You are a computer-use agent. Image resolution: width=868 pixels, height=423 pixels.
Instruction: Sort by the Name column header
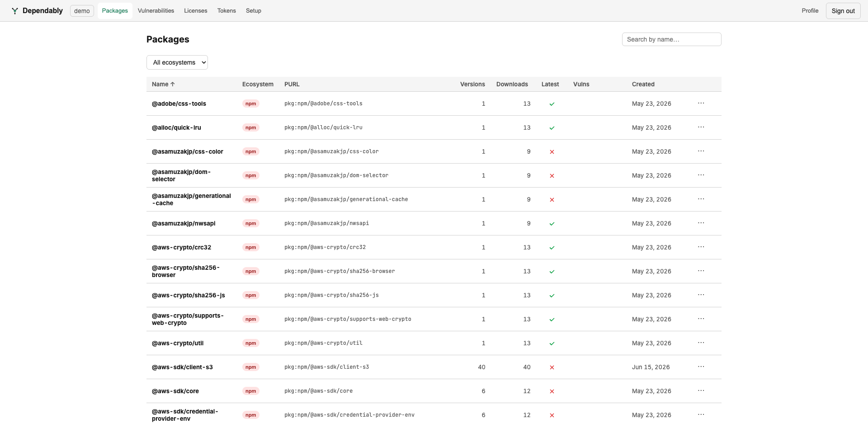point(163,84)
